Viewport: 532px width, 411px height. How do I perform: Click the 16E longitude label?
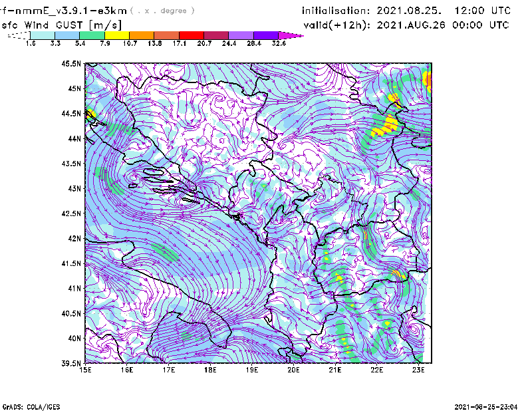(x=127, y=370)
